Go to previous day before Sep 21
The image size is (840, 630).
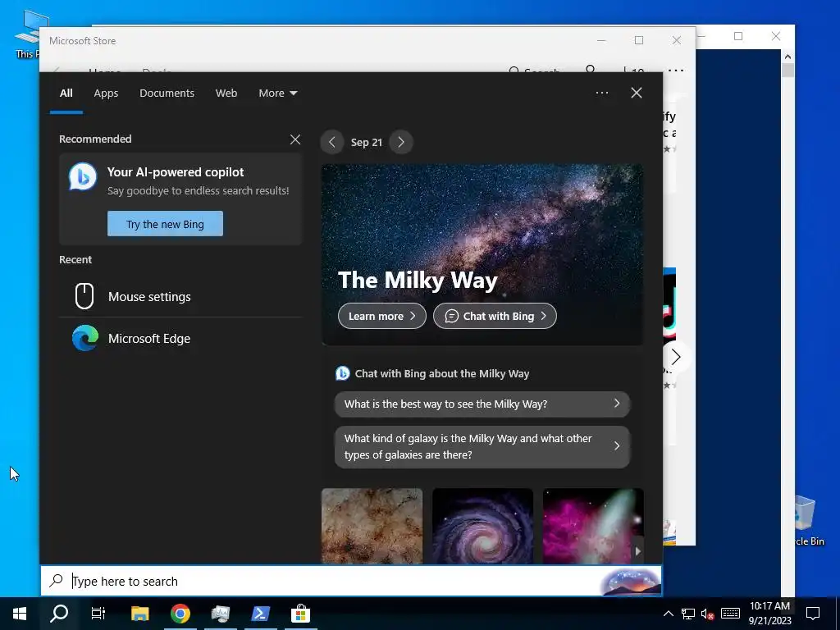(x=332, y=143)
